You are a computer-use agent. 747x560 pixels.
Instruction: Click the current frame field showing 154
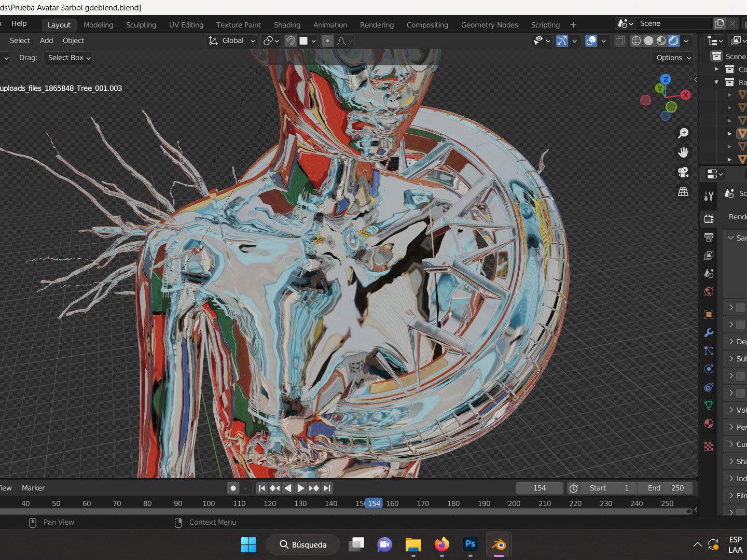click(539, 488)
